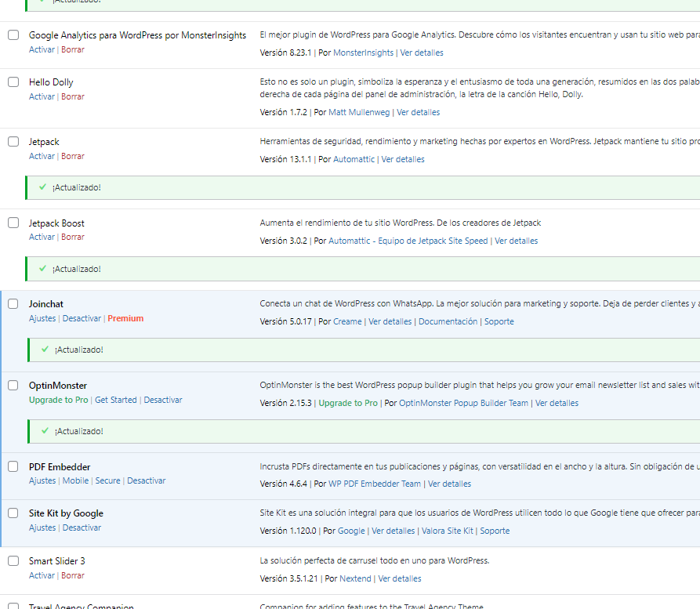
Task: Open OptinMonster Popup Builder Team link
Action: click(x=463, y=403)
